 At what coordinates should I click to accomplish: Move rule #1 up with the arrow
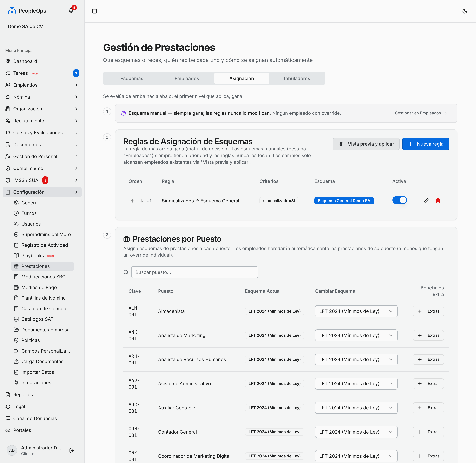click(133, 201)
